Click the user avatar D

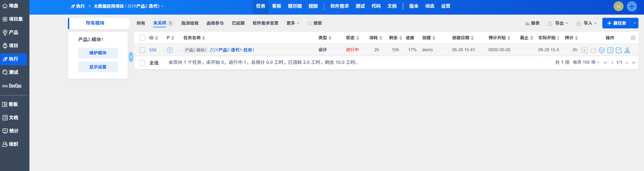619,6
